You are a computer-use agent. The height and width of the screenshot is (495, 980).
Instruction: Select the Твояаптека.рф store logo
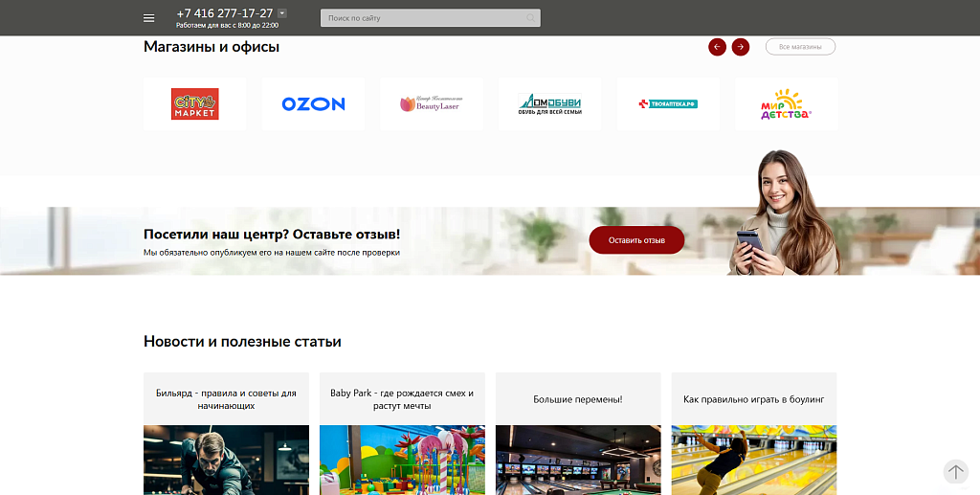coord(668,104)
